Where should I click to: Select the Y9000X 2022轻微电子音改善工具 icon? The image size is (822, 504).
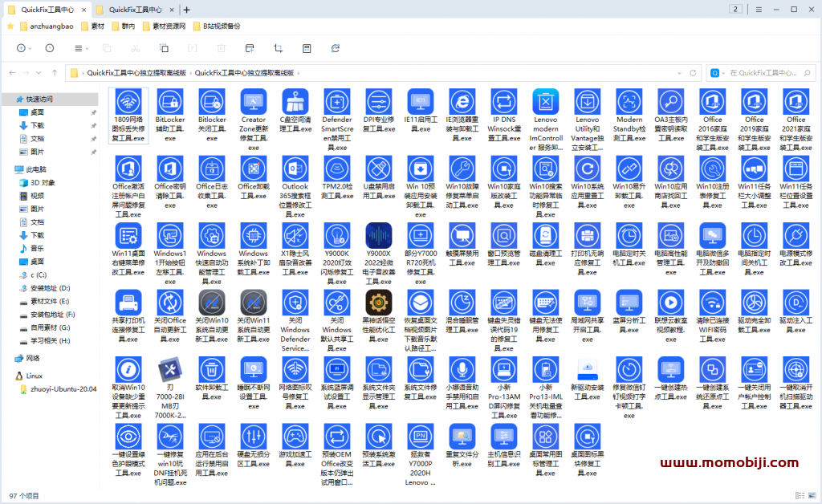[x=379, y=236]
